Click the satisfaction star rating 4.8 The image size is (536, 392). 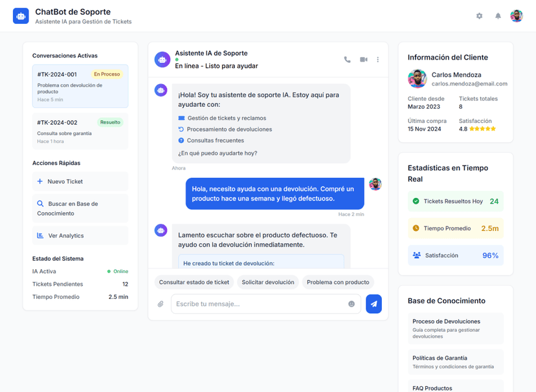[x=478, y=129]
